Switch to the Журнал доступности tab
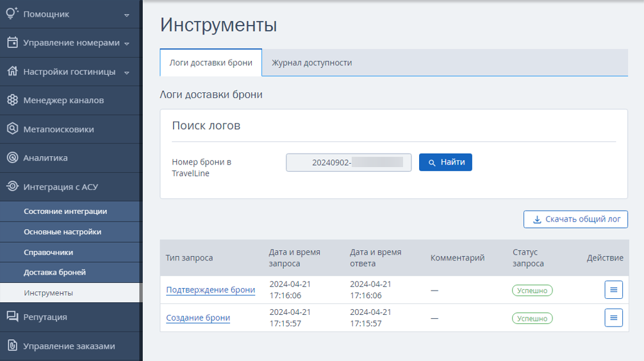This screenshot has width=644, height=361. pos(311,63)
